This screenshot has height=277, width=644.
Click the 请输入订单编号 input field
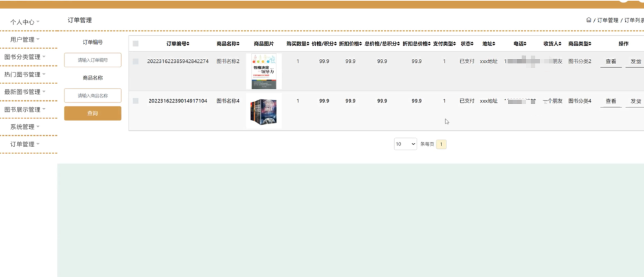click(x=93, y=60)
